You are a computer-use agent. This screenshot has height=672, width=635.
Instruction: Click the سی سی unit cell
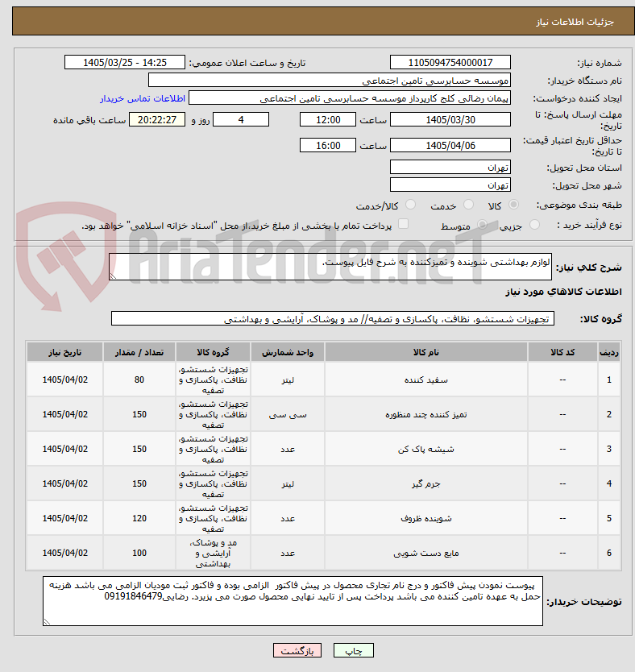[288, 414]
